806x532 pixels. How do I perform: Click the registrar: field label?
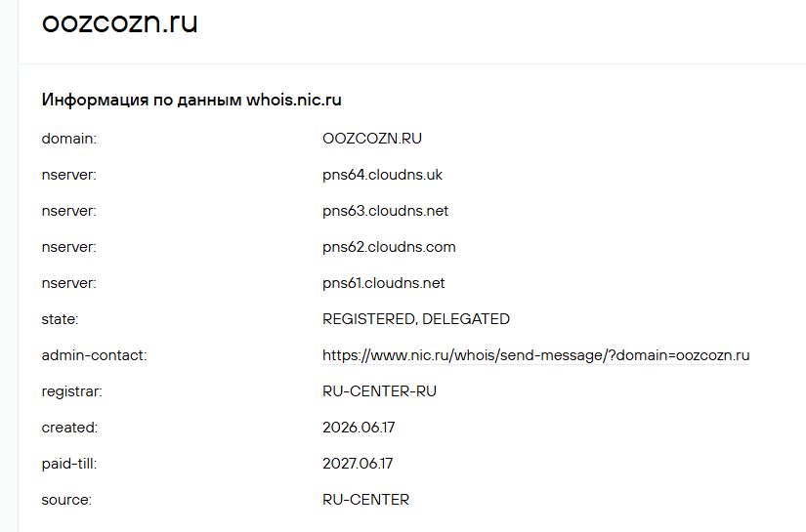(x=72, y=391)
